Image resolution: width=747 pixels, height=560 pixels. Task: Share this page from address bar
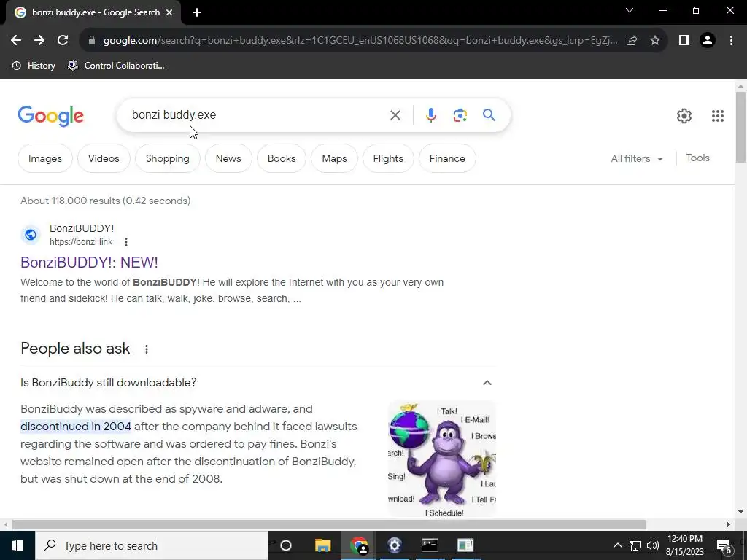[x=632, y=41]
